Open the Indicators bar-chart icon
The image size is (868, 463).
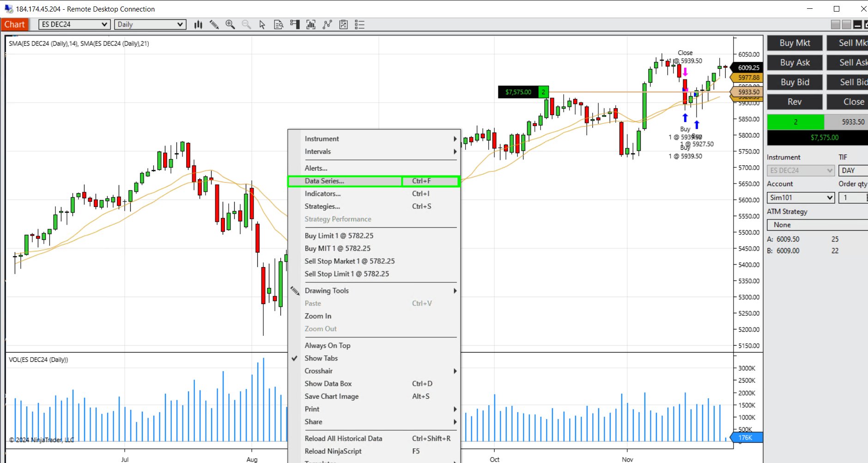pos(311,24)
